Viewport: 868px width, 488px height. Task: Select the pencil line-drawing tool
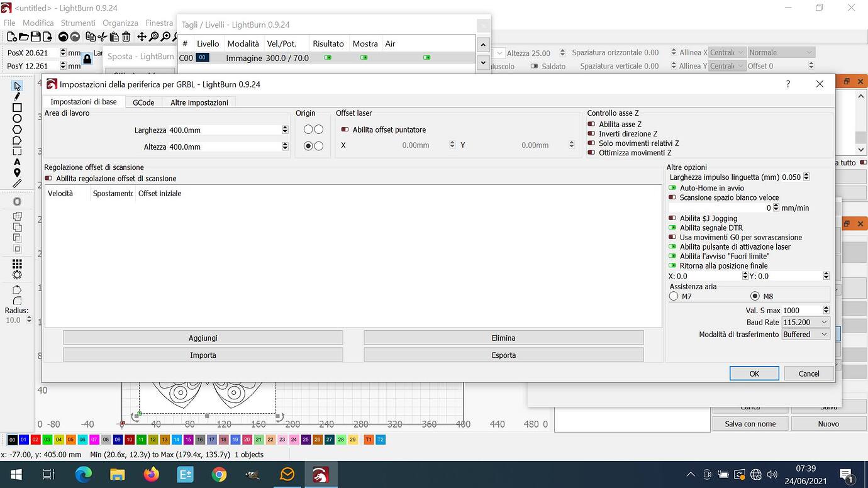coord(17,96)
